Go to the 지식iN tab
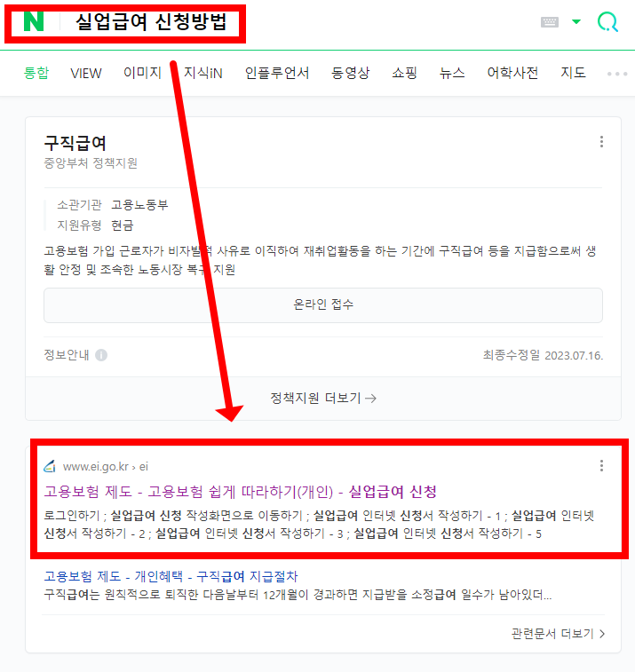This screenshot has width=635, height=672. [x=203, y=73]
